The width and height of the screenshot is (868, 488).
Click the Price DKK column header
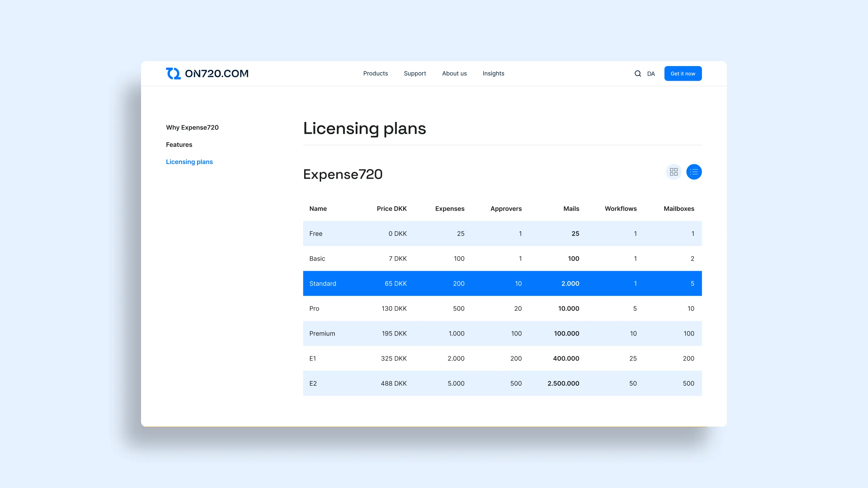pos(392,209)
